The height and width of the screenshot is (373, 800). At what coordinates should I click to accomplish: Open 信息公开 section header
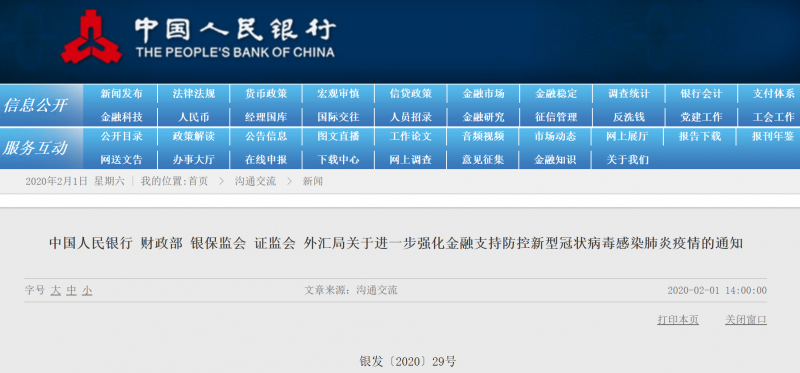pyautogui.click(x=36, y=106)
